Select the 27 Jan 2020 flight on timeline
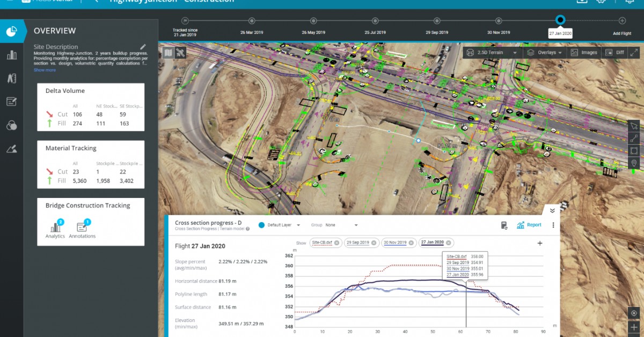 click(560, 21)
